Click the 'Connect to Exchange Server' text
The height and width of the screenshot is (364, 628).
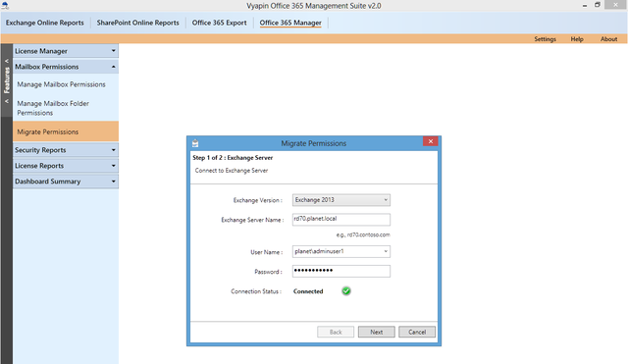(232, 170)
